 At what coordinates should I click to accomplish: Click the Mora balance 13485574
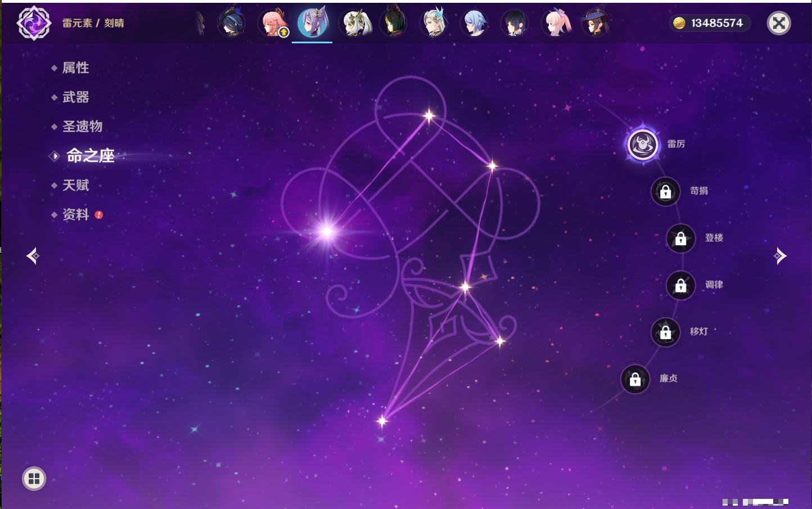point(717,23)
